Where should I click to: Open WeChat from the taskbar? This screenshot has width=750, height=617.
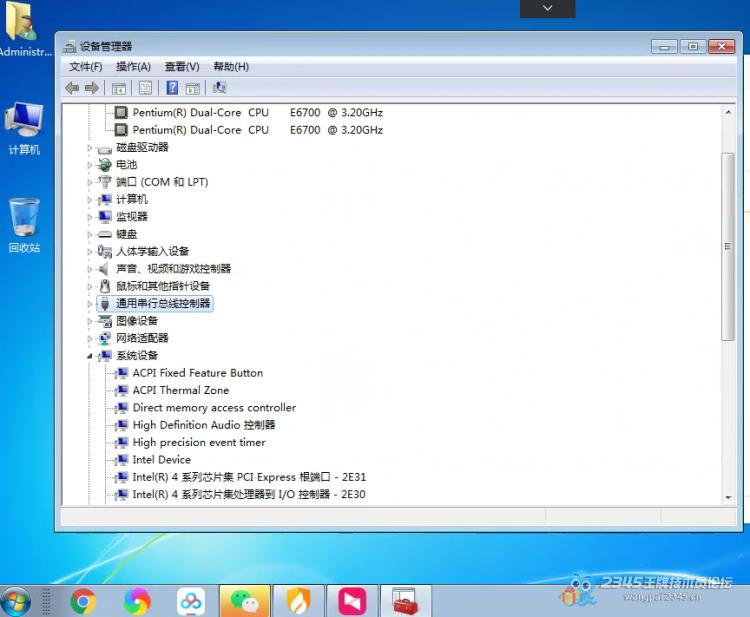245,601
